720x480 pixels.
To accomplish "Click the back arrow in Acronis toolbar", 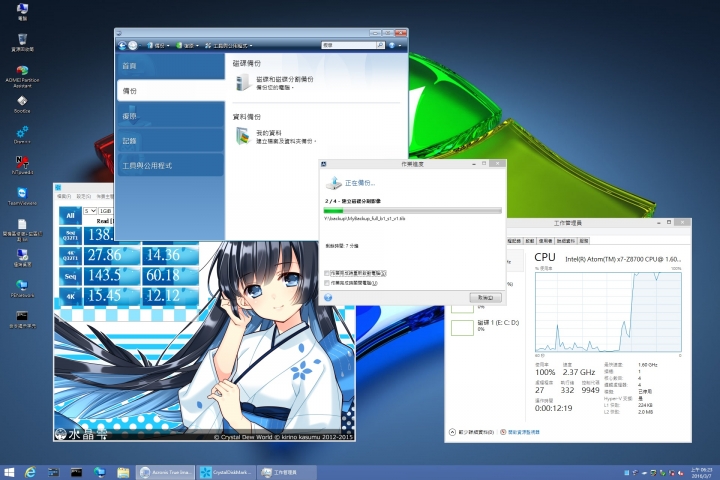I will click(x=122, y=45).
